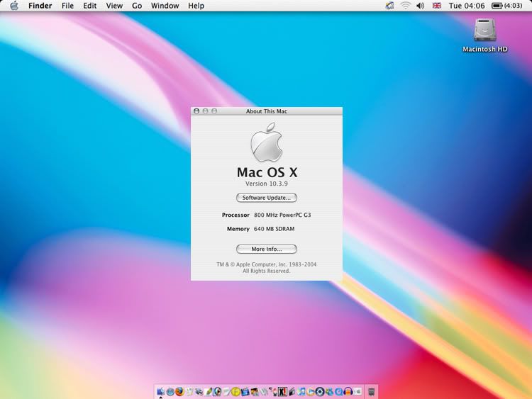
Task: Zoom the About This Mac window
Action: (x=214, y=111)
